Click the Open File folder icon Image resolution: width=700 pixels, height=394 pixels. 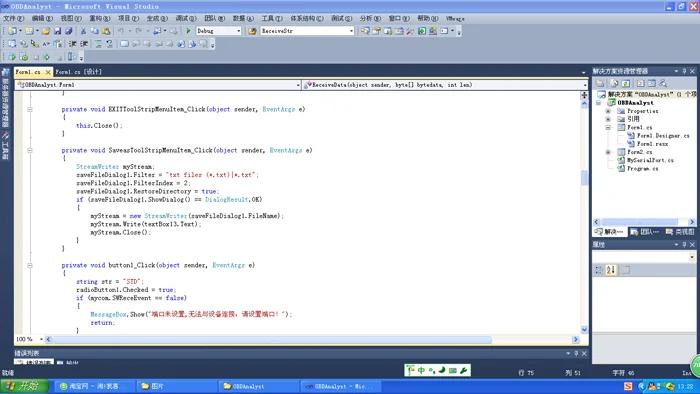click(x=46, y=31)
